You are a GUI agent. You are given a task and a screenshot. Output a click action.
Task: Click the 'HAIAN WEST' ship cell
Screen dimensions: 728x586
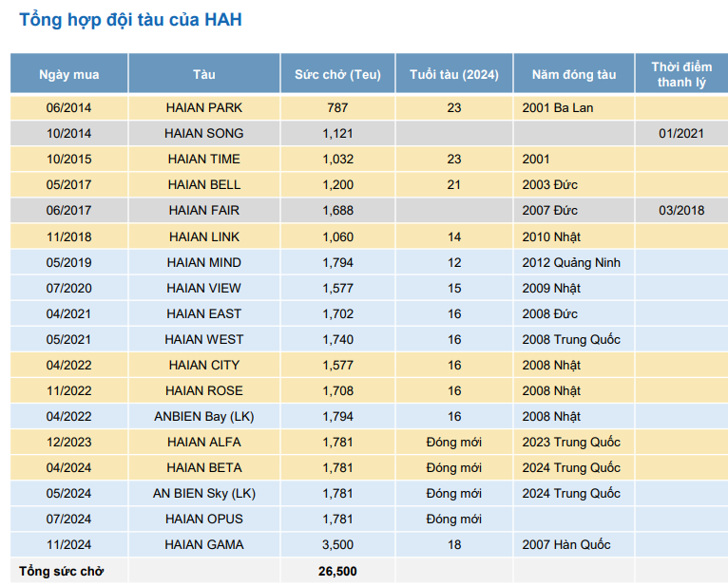pos(204,339)
